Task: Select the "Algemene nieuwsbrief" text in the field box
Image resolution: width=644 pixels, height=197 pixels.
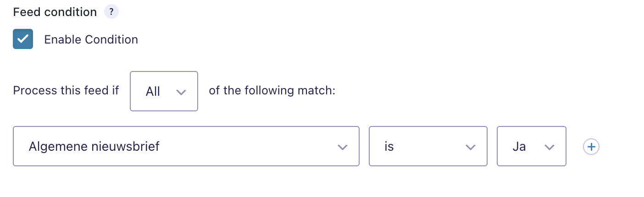Action: [x=94, y=147]
